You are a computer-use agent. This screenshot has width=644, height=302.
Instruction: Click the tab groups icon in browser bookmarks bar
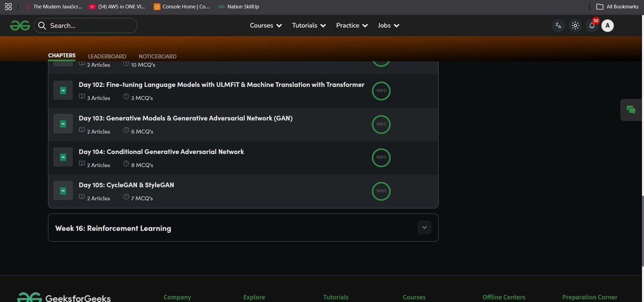8,6
